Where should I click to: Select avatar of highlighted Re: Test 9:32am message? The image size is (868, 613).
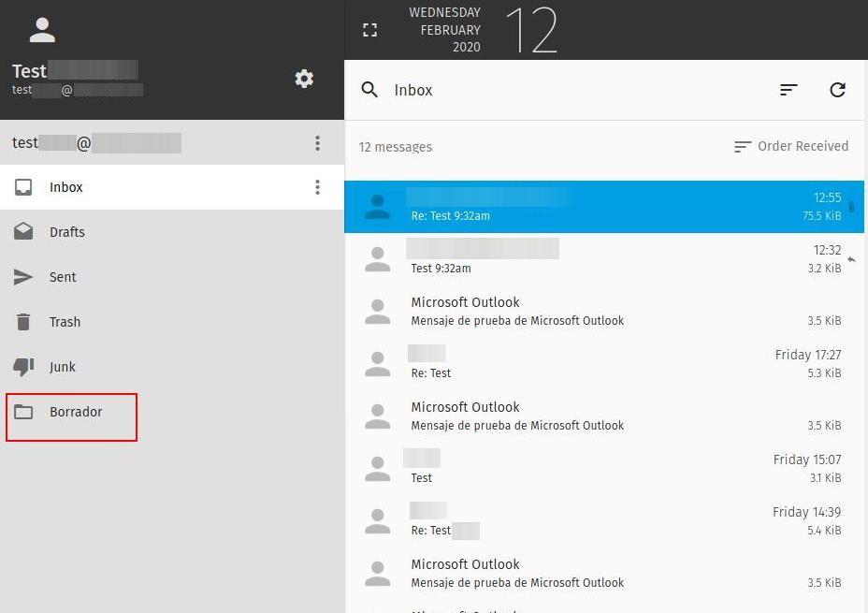click(x=377, y=207)
